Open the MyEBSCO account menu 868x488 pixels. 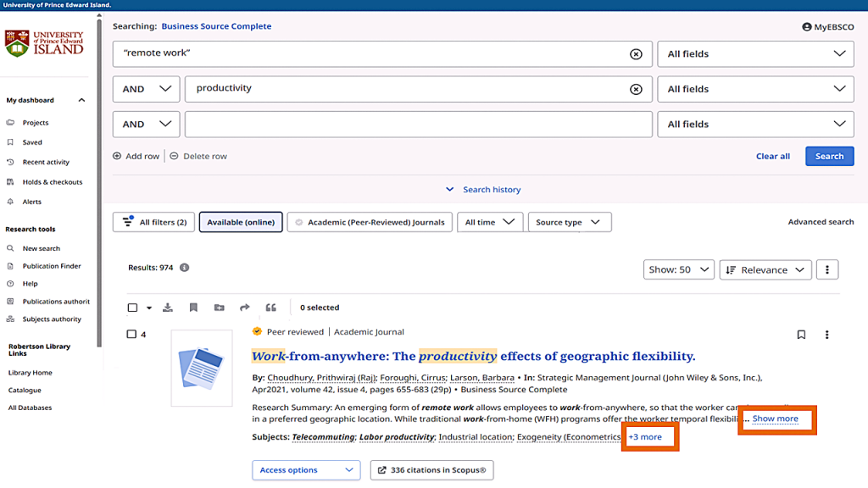point(828,27)
